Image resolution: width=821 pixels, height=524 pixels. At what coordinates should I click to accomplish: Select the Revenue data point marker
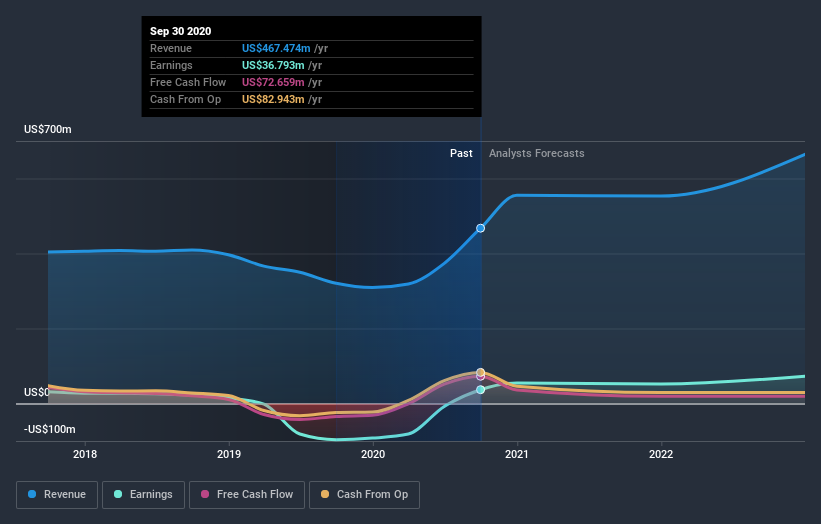[480, 228]
